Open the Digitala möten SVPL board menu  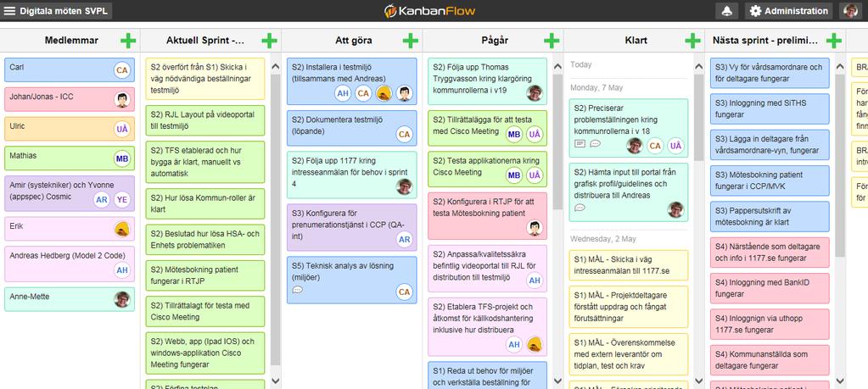tap(56, 11)
